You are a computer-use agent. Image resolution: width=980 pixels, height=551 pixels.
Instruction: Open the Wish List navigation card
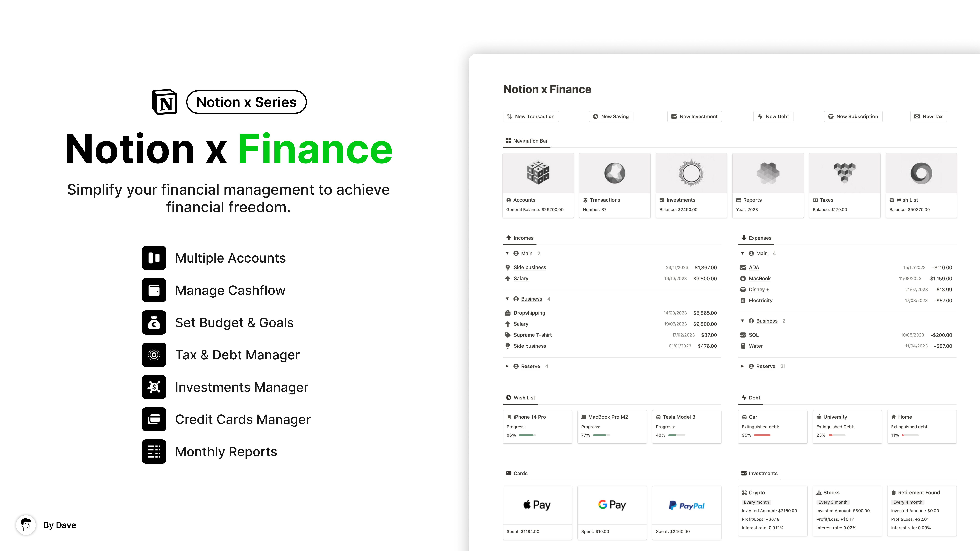921,186
